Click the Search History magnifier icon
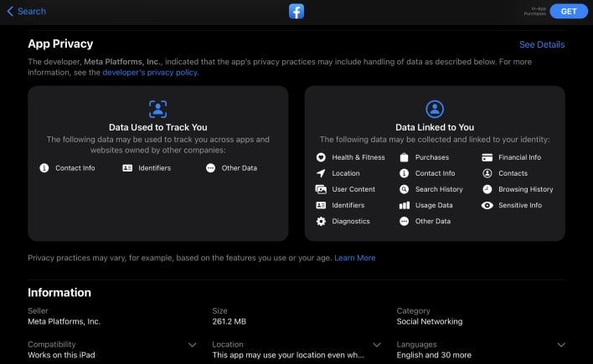The height and width of the screenshot is (364, 593). pos(404,189)
